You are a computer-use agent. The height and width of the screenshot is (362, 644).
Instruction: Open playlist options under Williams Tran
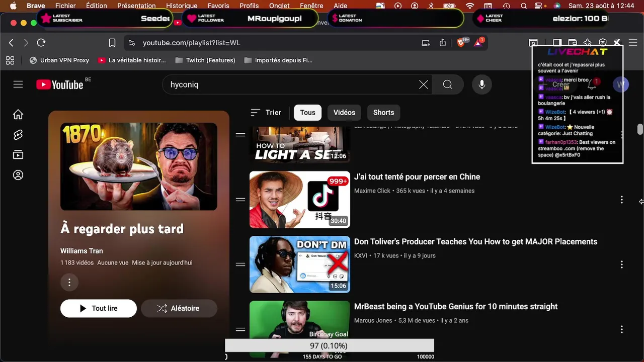(69, 282)
